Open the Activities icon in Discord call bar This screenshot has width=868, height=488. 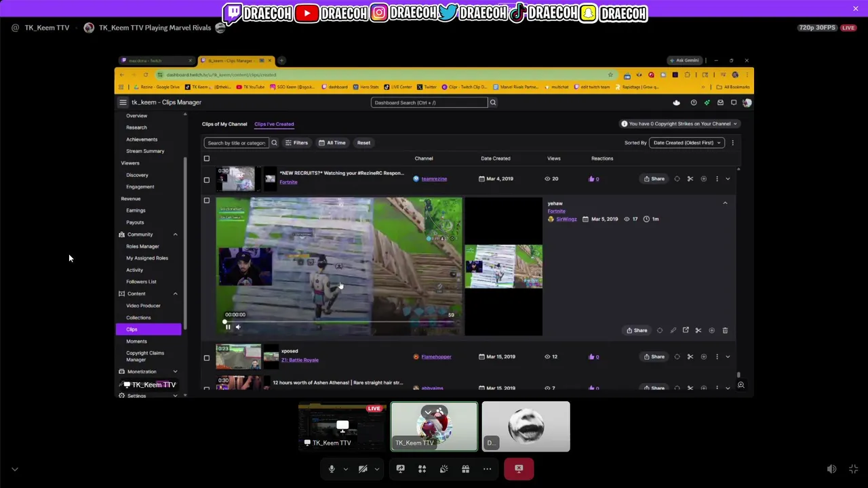click(422, 468)
